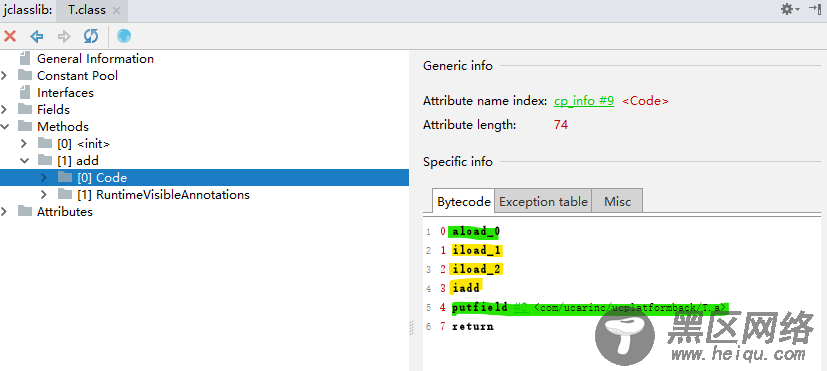Click the iadd bytecode instruction
Screen dimensions: 827x371
(x=466, y=288)
